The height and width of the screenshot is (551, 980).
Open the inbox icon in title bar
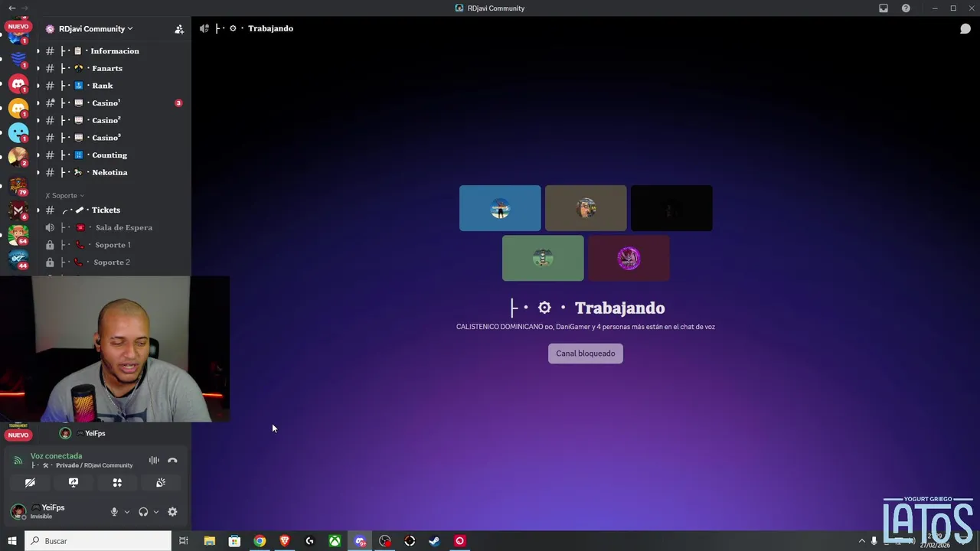[884, 8]
